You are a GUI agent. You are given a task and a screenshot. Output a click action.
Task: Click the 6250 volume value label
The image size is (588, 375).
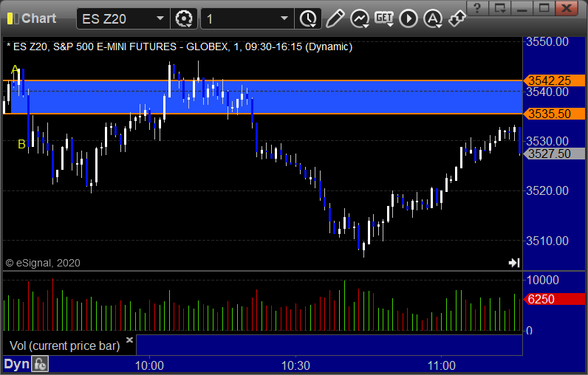point(555,299)
